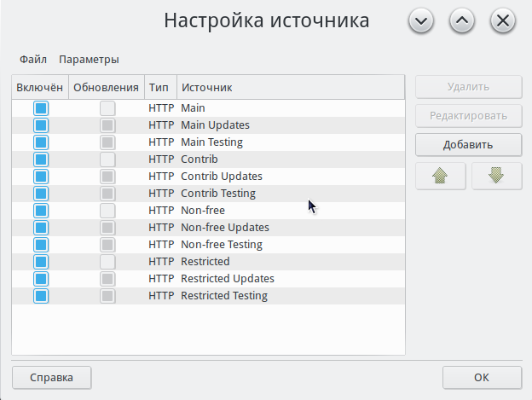Screen dimensions: 532x400
Task: Toggle Updates checkbox for Restricted
Action: click(x=107, y=262)
